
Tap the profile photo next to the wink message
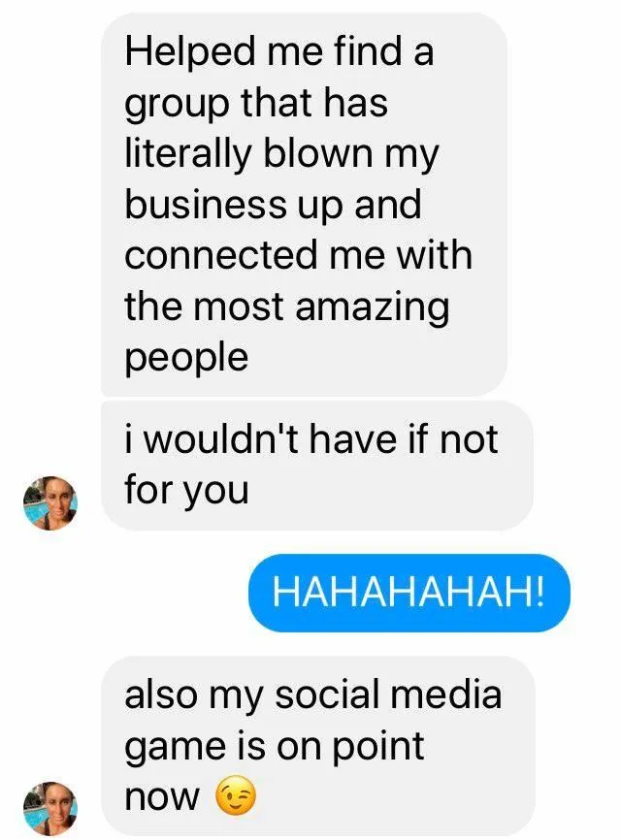(x=50, y=808)
